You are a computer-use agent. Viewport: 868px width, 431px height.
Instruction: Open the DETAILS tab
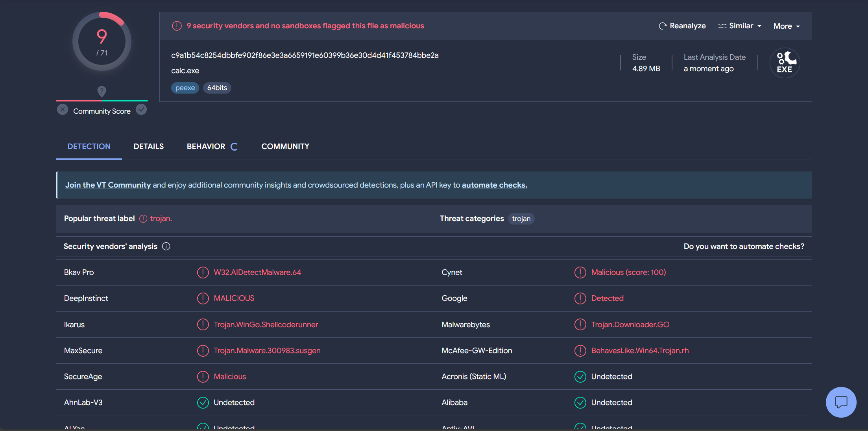point(149,146)
